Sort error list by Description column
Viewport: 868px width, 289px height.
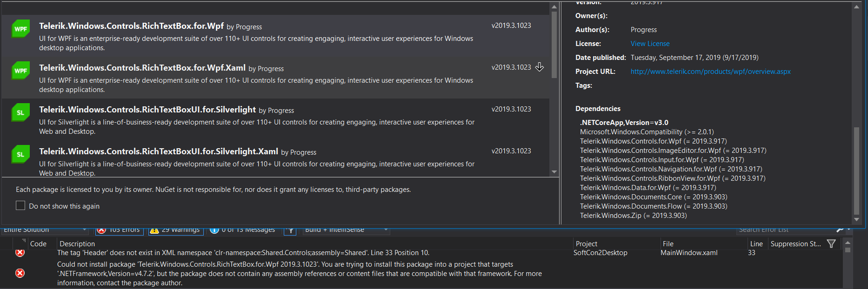click(77, 243)
